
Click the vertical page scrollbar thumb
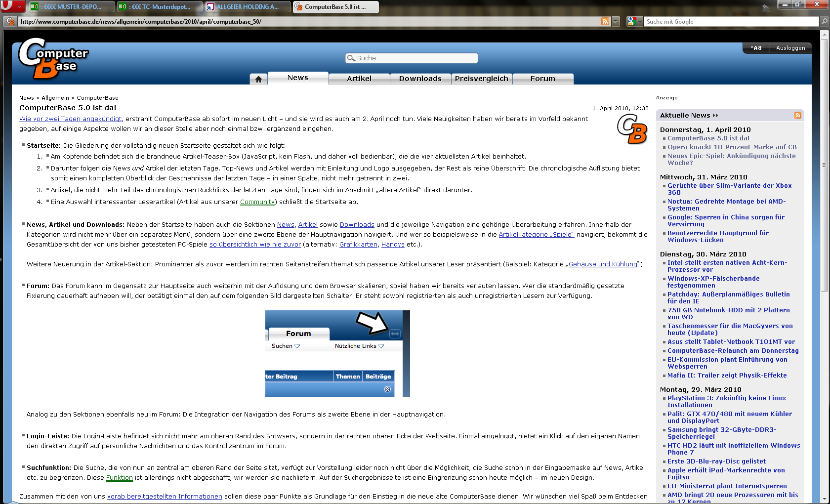click(x=824, y=166)
